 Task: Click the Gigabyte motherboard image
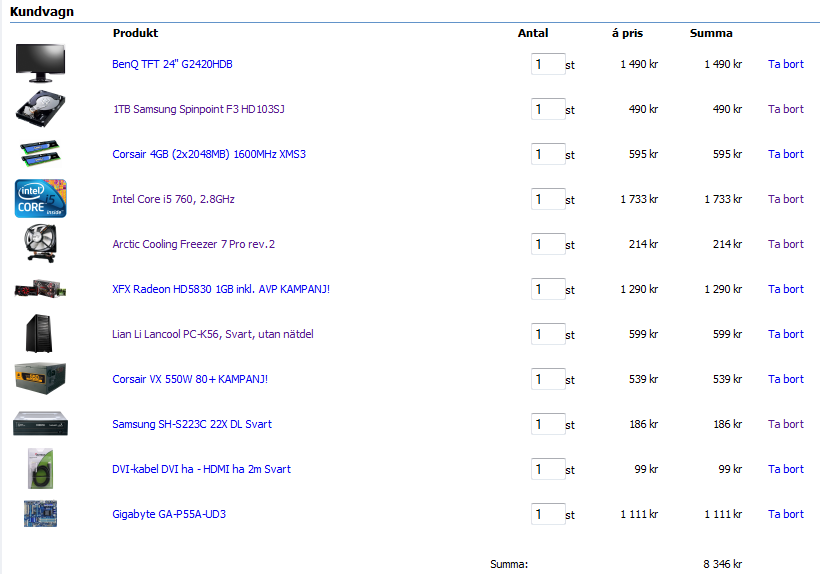[40, 514]
